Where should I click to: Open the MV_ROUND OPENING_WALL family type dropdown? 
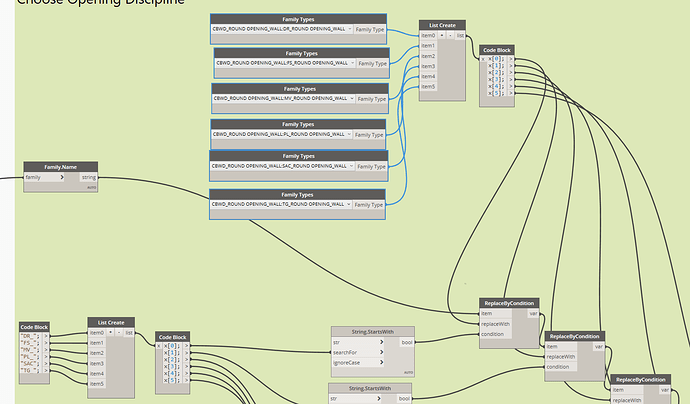click(x=283, y=99)
